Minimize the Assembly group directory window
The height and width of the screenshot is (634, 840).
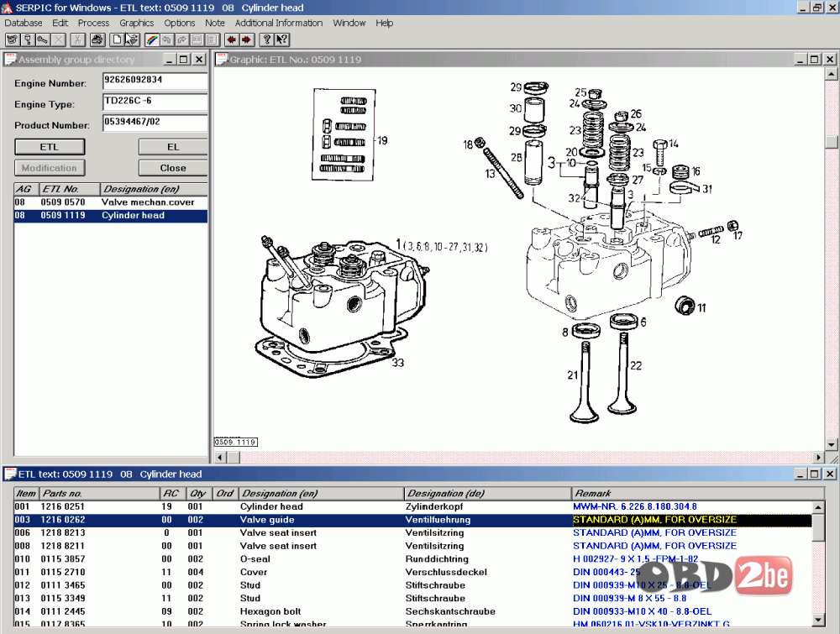170,60
